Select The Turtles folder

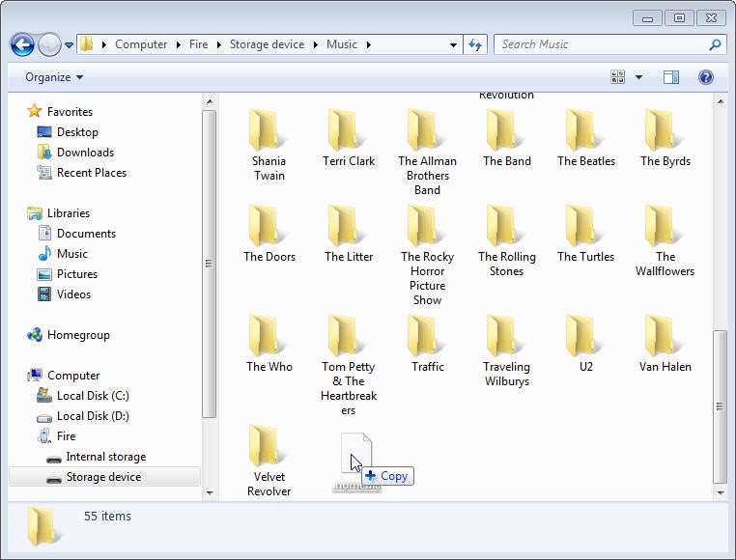tap(585, 234)
